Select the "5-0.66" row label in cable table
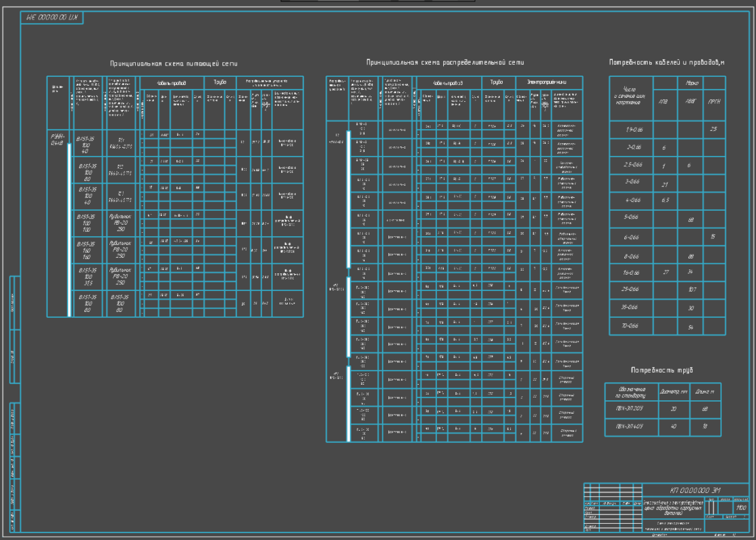 click(631, 217)
